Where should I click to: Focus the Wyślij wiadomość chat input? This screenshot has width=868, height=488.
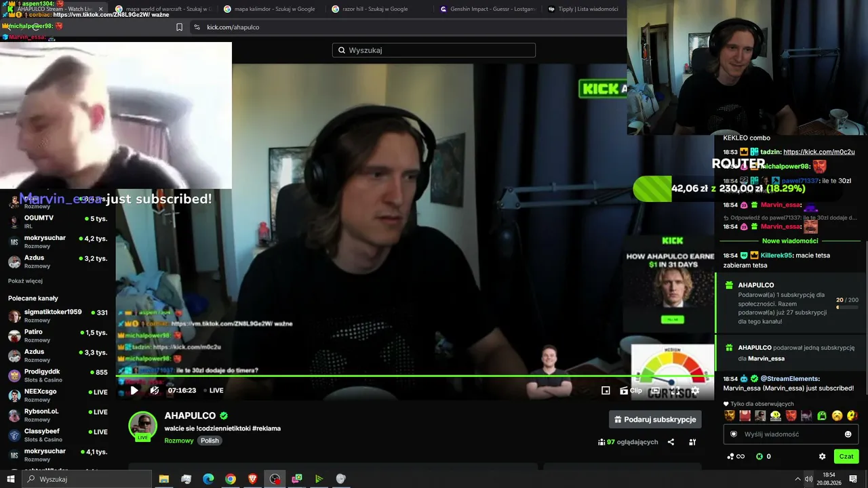point(791,434)
